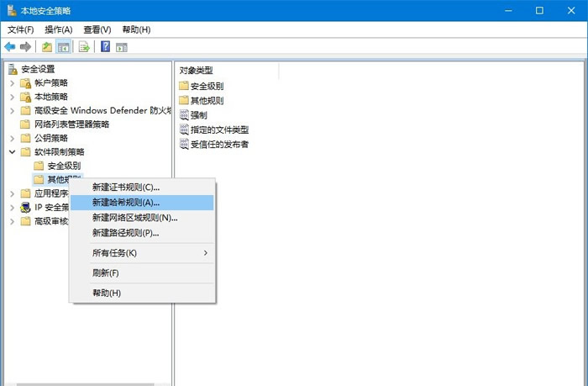The height and width of the screenshot is (386, 588).
Task: Expand the 公钥策略 tree node
Action: tap(12, 138)
